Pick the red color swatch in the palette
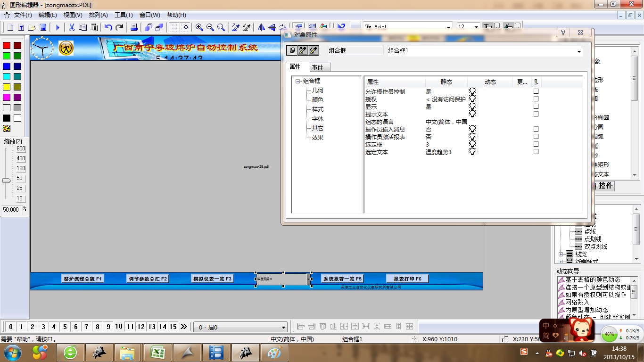The image size is (644, 362). coord(7,45)
